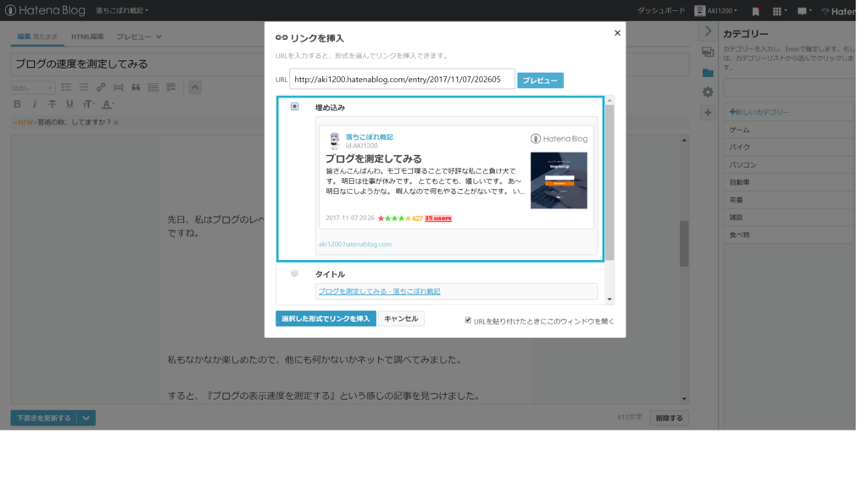This screenshot has width=868, height=488.
Task: Toggle underline formatting
Action: coord(70,104)
